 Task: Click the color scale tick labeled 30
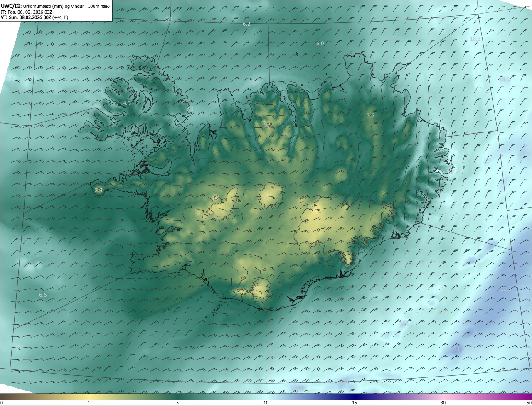tap(443, 403)
